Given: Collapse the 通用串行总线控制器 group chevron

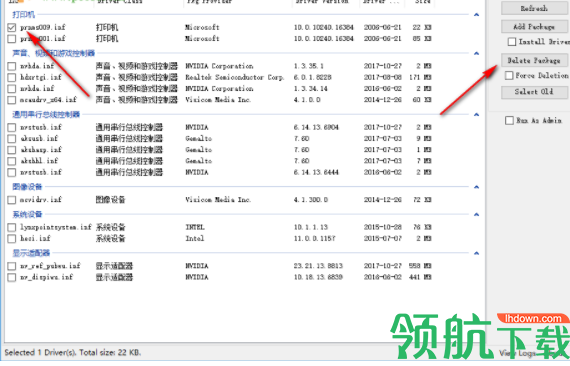Looking at the screenshot, I should tap(476, 114).
